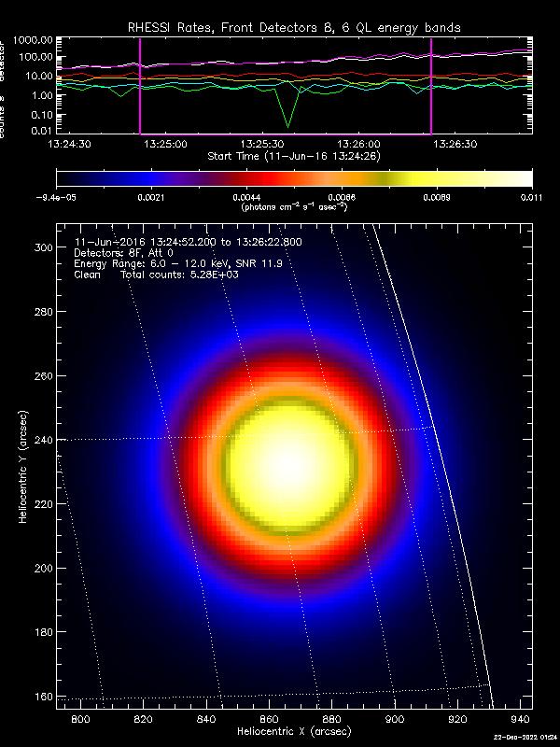Click the Y-axis tick label "220"
Image resolution: width=560 pixels, height=747 pixels.
43,504
